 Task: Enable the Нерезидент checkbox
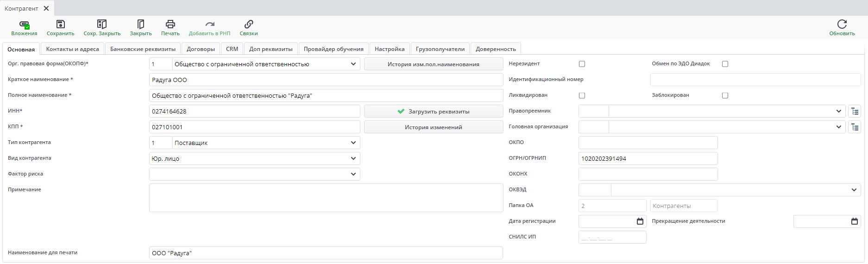(582, 64)
